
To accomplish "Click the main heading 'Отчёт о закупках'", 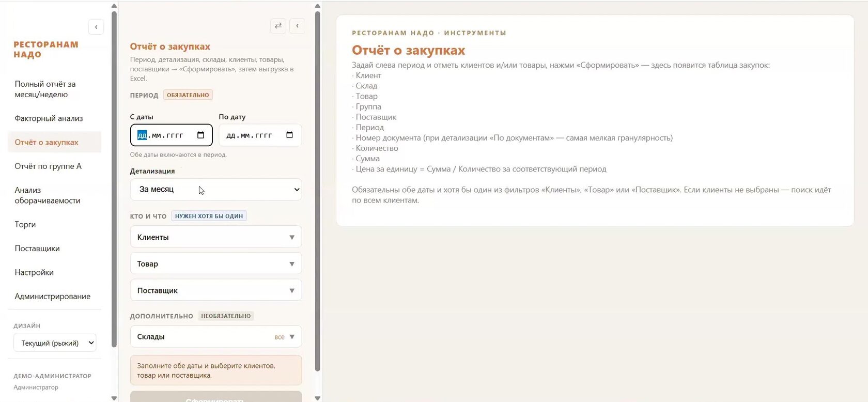I will point(408,50).
